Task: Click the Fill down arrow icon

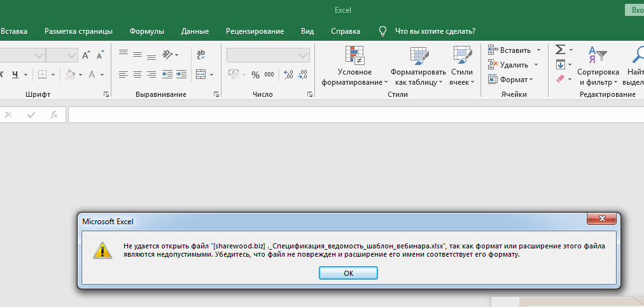Action: coord(560,64)
